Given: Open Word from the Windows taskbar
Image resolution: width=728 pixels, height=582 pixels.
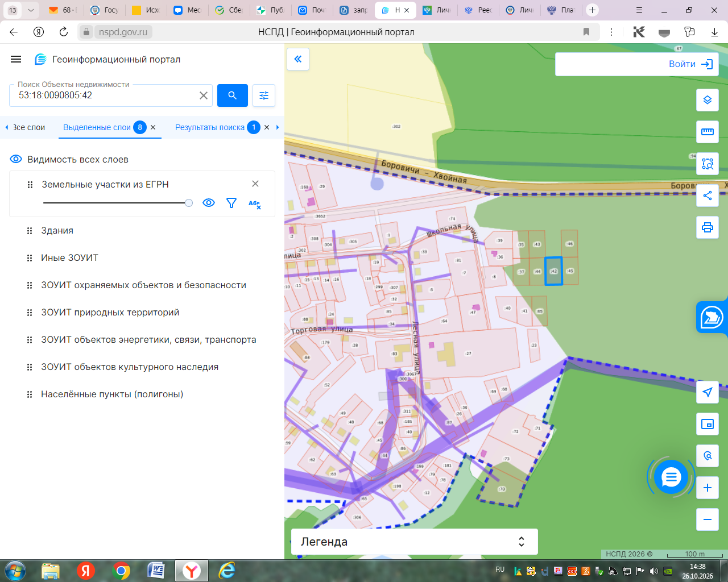Looking at the screenshot, I should click(x=156, y=570).
